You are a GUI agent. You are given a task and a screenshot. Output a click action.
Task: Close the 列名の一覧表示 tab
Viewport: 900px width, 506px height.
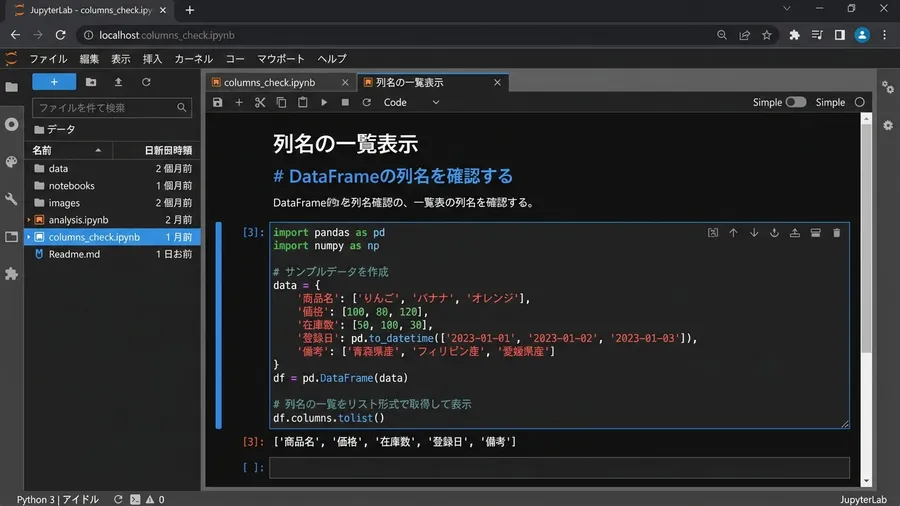click(497, 83)
